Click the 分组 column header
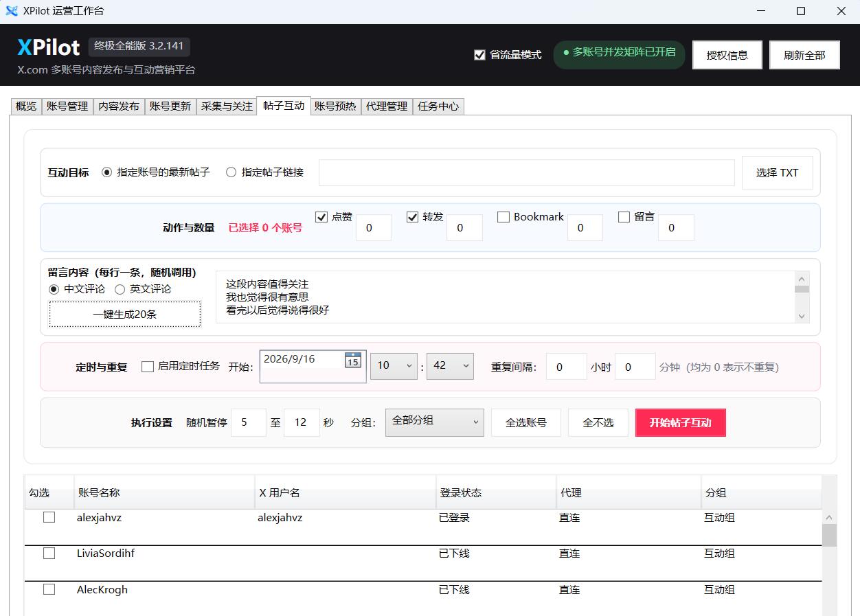860x616 pixels. click(x=761, y=492)
